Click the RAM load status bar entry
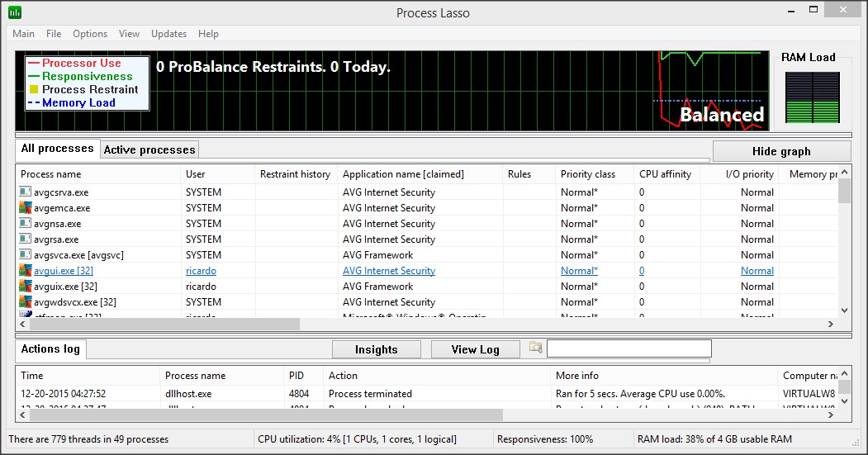868x455 pixels. (x=714, y=439)
